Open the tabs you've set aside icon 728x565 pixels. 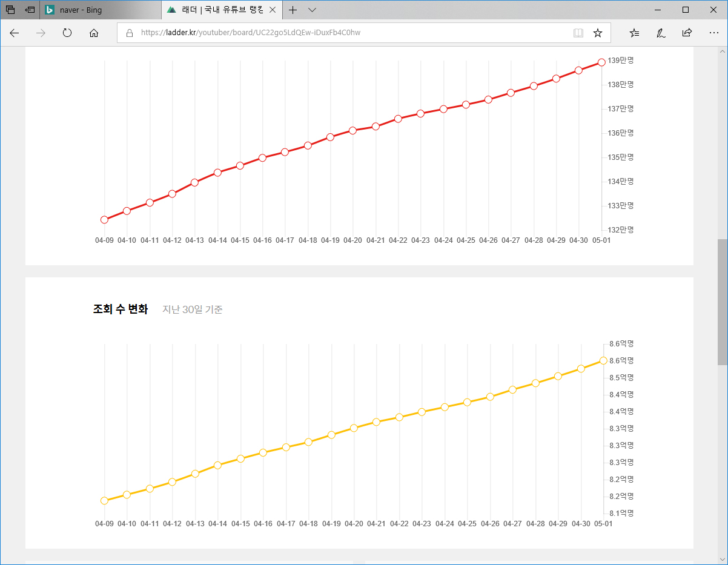pos(10,10)
